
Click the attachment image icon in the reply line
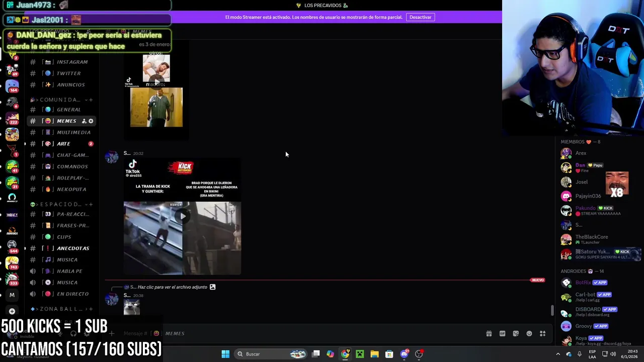point(212,287)
